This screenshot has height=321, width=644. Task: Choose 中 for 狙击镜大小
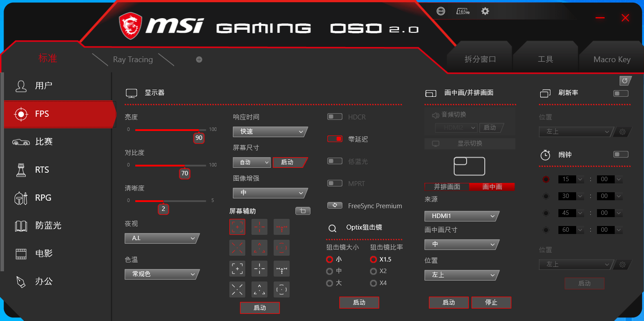click(330, 271)
